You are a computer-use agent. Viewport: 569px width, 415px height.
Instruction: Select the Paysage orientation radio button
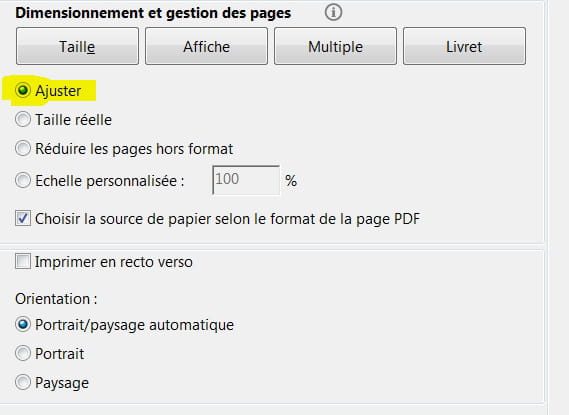pyautogui.click(x=23, y=382)
